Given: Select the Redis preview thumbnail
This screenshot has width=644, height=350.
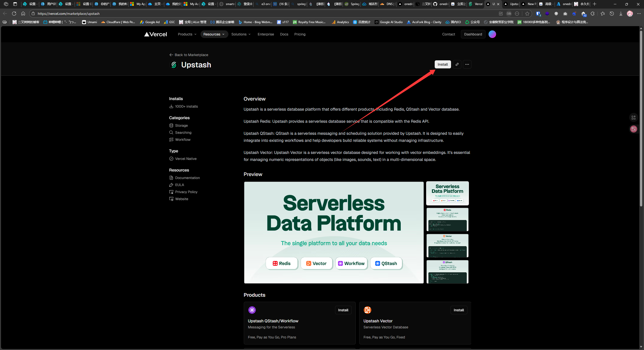Looking at the screenshot, I should (x=447, y=220).
